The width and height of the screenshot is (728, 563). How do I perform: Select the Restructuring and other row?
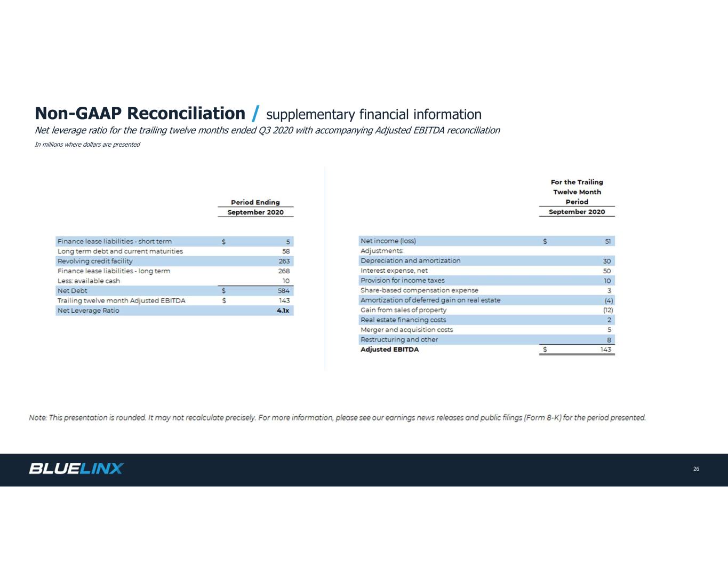pos(399,340)
